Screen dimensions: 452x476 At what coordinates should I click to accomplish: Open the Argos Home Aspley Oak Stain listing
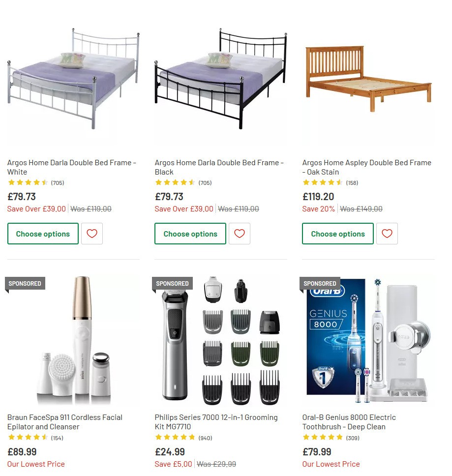click(x=366, y=167)
